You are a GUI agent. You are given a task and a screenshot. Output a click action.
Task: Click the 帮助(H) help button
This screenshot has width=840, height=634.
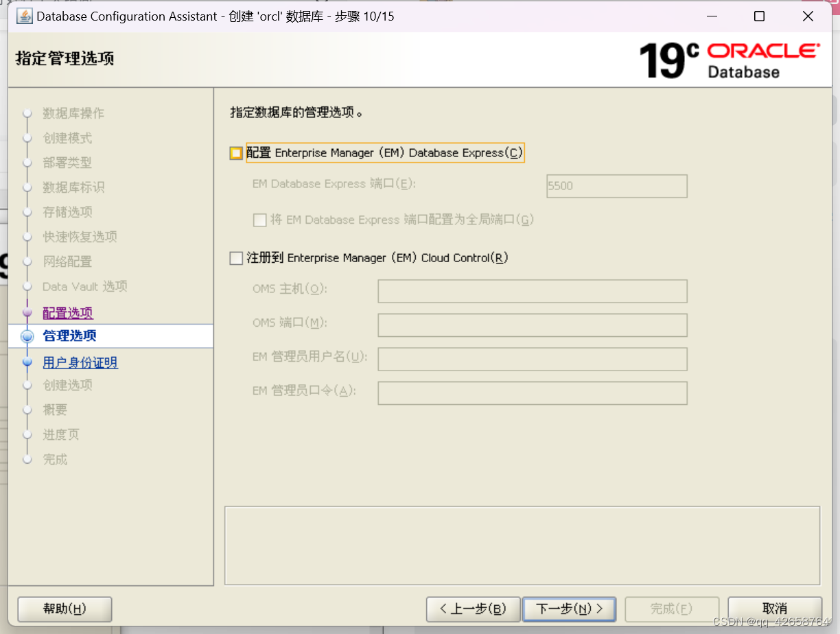(x=65, y=609)
